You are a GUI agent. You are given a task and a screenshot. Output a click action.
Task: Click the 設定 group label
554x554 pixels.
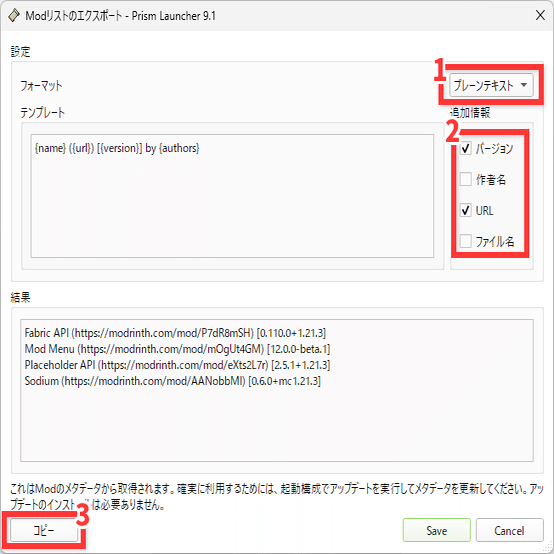20,52
